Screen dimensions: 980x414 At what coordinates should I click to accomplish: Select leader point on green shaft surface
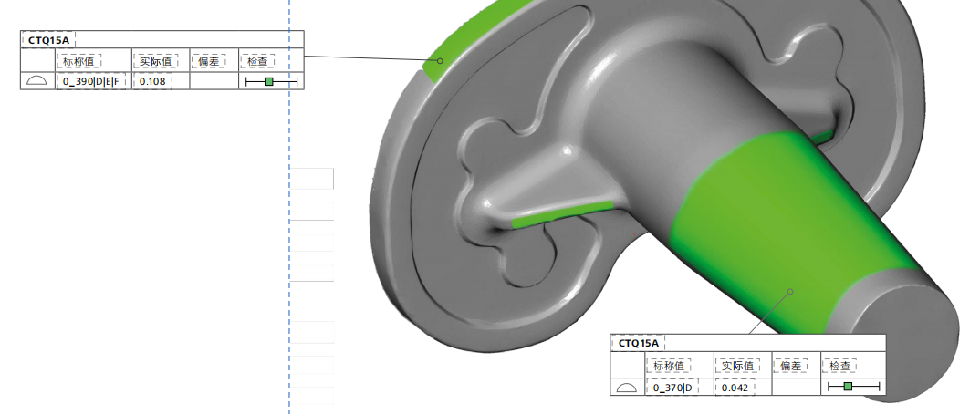pos(790,292)
